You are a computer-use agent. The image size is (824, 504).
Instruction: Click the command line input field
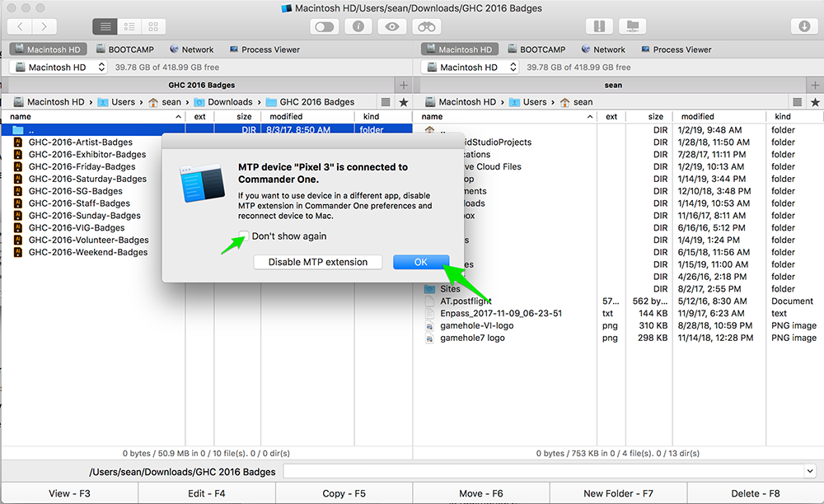(x=544, y=471)
